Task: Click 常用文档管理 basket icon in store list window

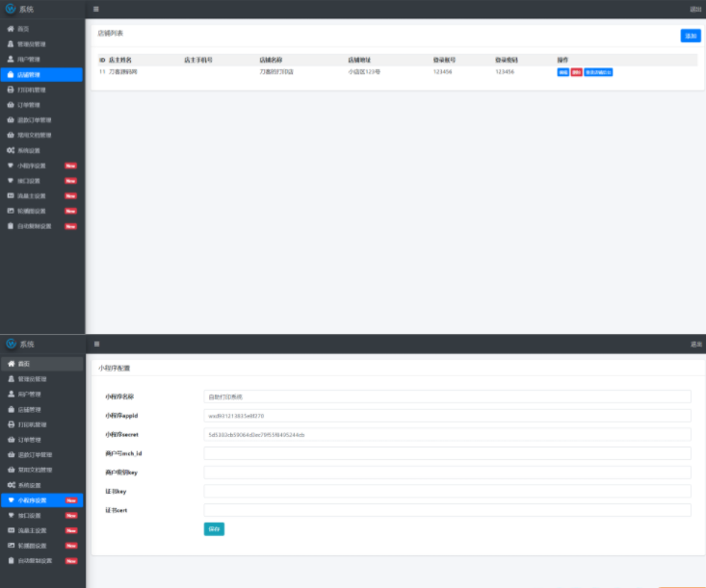Action: 11,135
